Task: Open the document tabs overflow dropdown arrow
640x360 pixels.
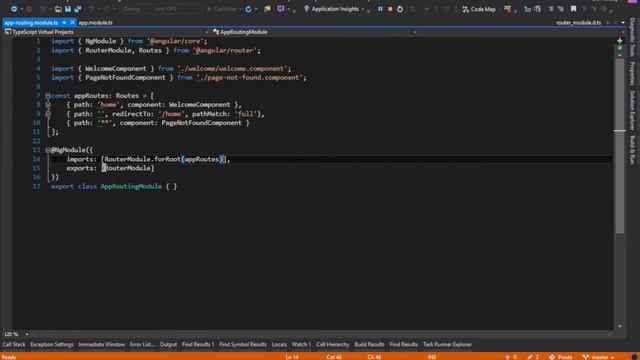Action: 623,22
